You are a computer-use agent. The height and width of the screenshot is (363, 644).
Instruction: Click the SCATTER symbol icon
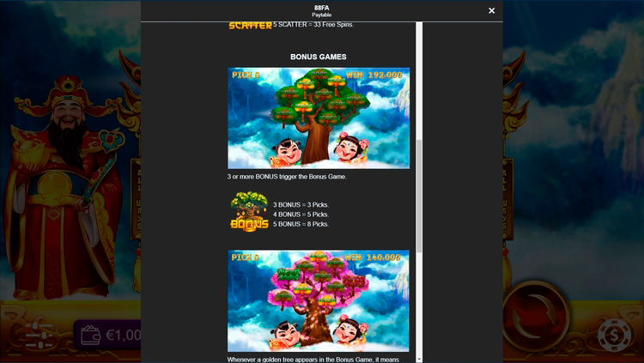(250, 26)
